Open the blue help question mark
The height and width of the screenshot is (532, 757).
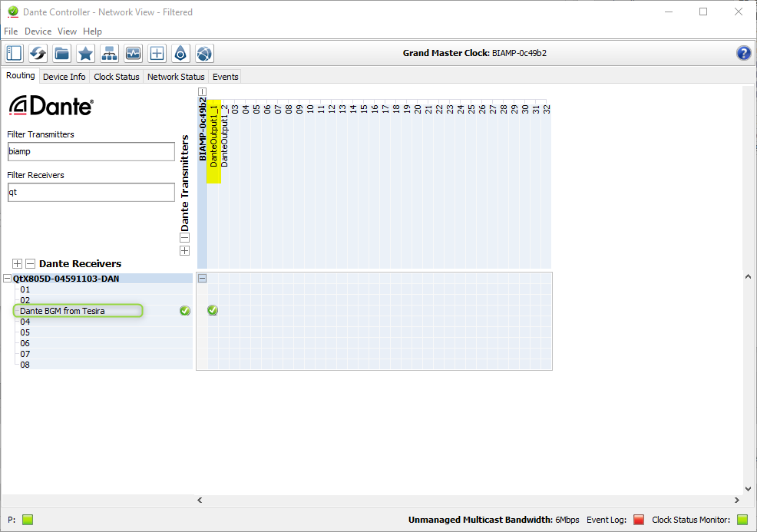click(x=743, y=53)
